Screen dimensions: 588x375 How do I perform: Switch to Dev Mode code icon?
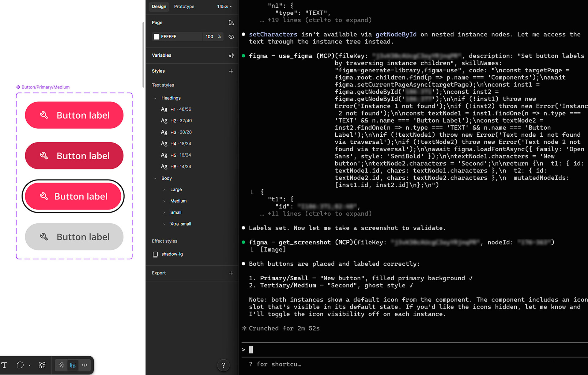coord(85,365)
